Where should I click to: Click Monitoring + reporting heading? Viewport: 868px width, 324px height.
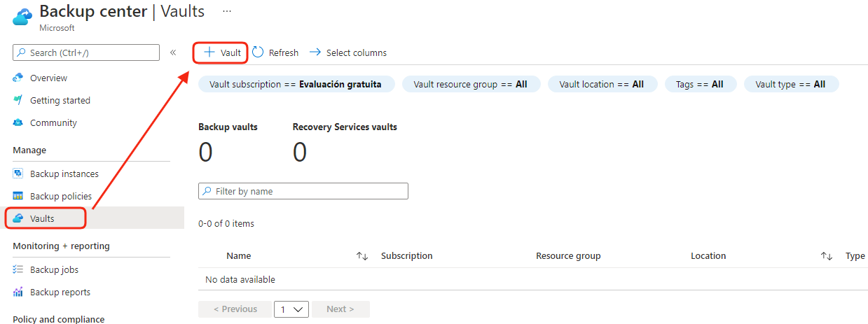[x=61, y=246]
